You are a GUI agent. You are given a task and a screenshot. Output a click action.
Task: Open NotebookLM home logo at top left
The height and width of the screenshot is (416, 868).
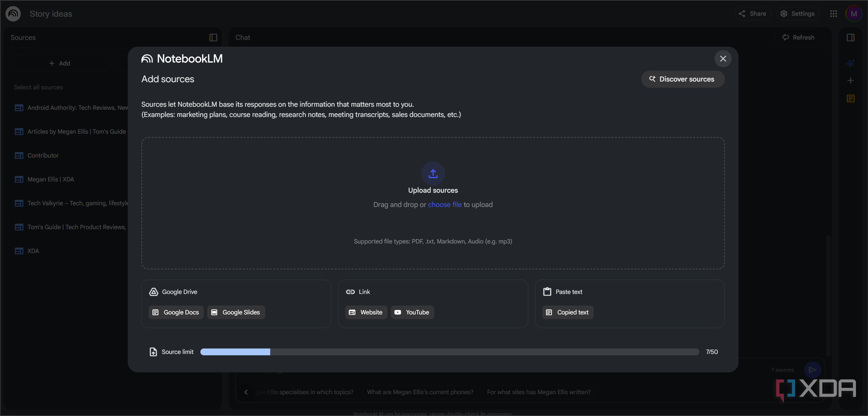13,14
